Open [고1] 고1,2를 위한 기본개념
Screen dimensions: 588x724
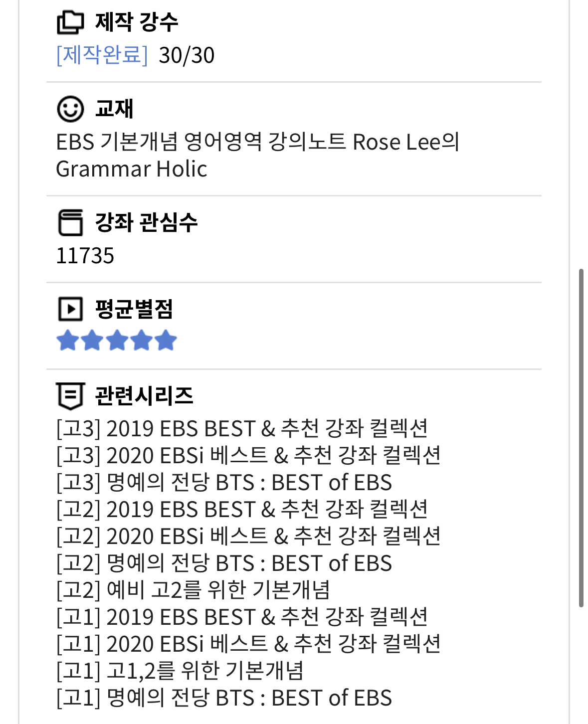[180, 671]
